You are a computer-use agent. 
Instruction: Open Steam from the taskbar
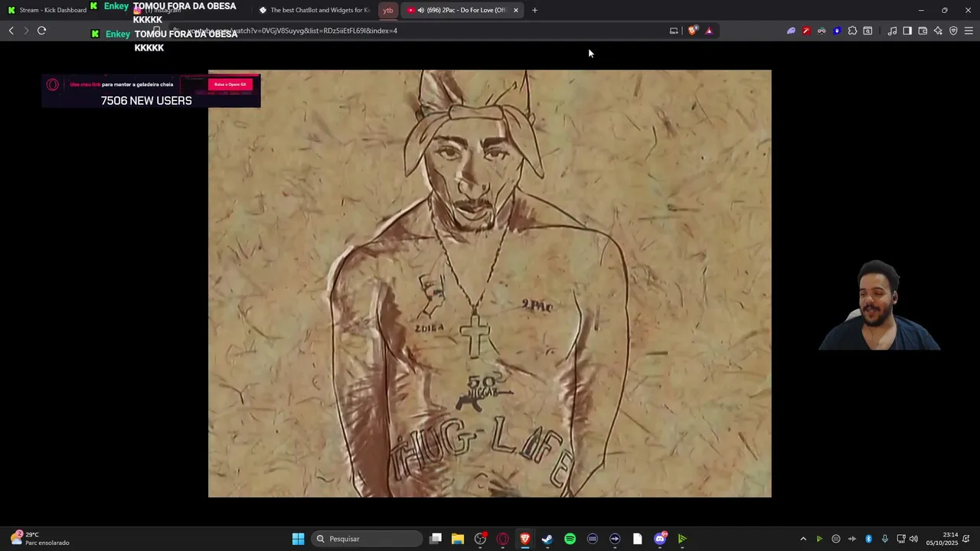point(547,539)
